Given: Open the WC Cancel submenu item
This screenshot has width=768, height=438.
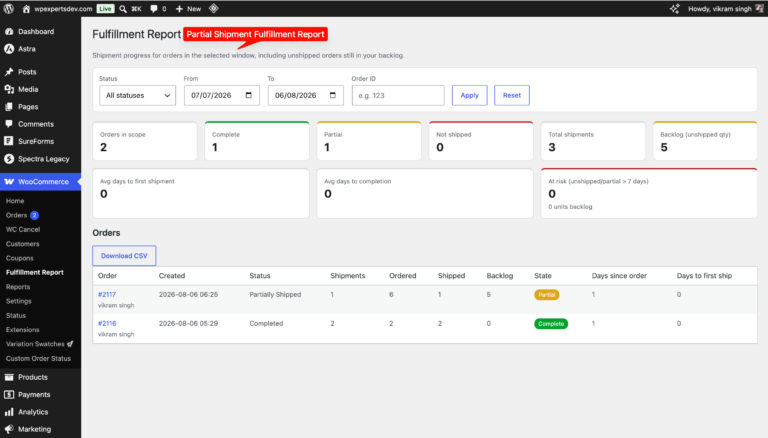Looking at the screenshot, I should 23,229.
